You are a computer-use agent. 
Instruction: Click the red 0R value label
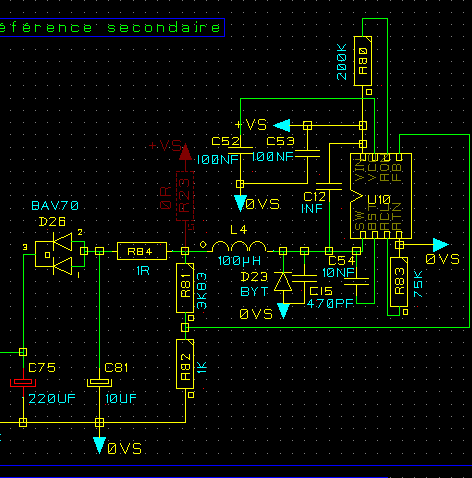pyautogui.click(x=166, y=198)
